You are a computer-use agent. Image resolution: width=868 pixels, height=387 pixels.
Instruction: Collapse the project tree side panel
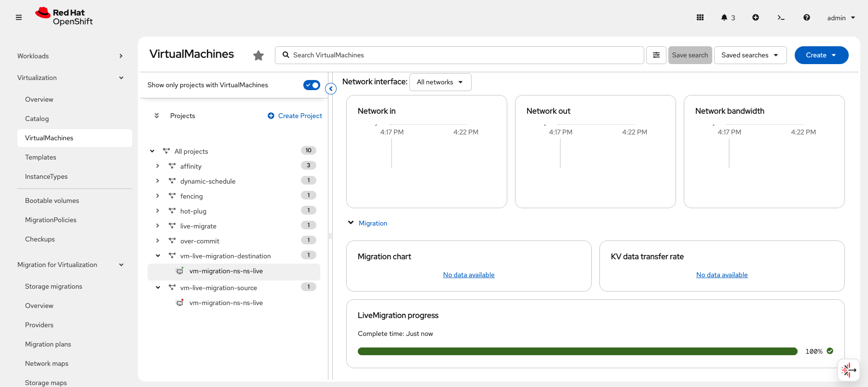pyautogui.click(x=331, y=89)
